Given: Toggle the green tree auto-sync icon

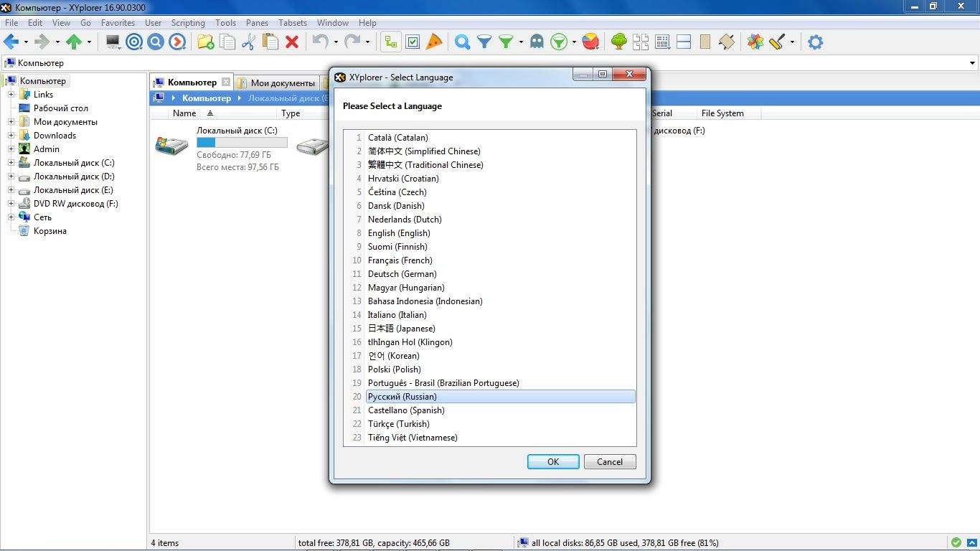Looking at the screenshot, I should click(390, 42).
